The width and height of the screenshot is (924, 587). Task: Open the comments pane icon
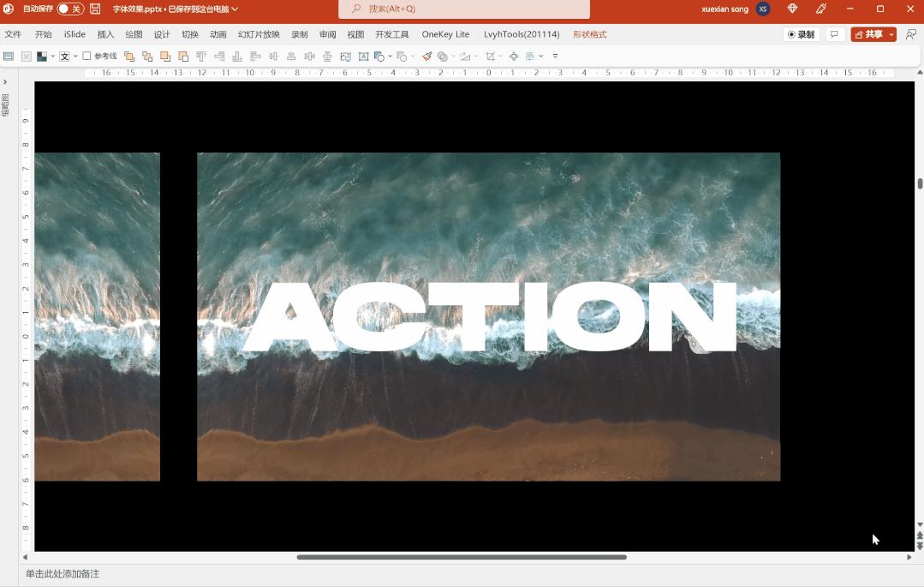pyautogui.click(x=834, y=34)
